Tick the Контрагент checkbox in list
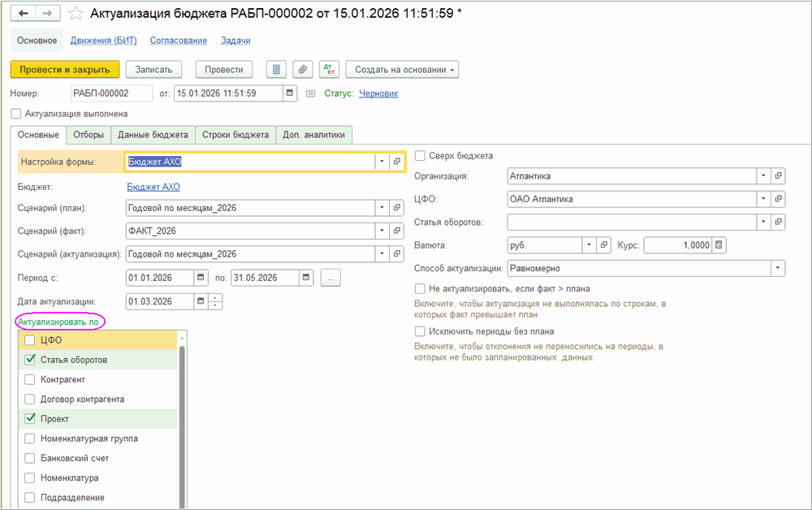The height and width of the screenshot is (510, 812). point(31,379)
